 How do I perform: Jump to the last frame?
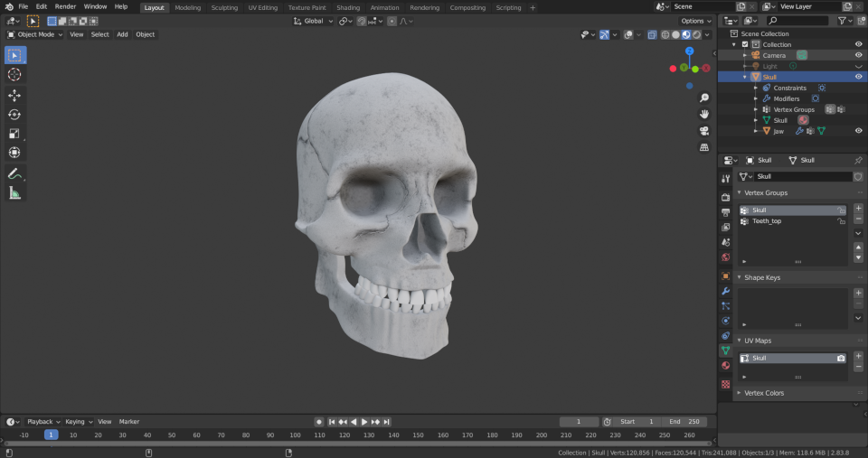(x=386, y=422)
